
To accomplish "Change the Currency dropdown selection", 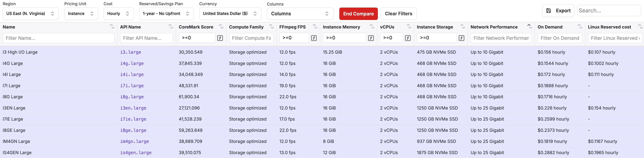I will (x=230, y=13).
